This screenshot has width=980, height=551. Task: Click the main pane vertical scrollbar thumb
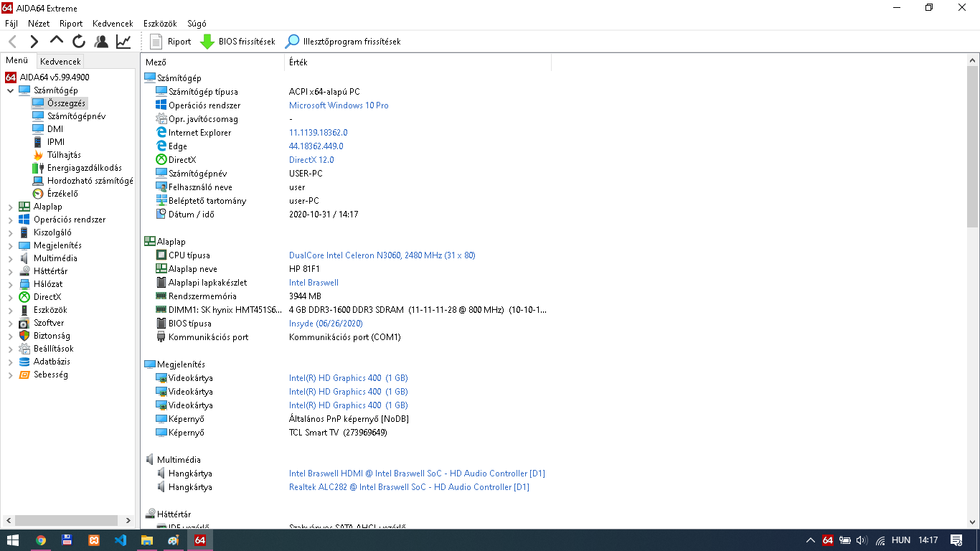pyautogui.click(x=973, y=147)
